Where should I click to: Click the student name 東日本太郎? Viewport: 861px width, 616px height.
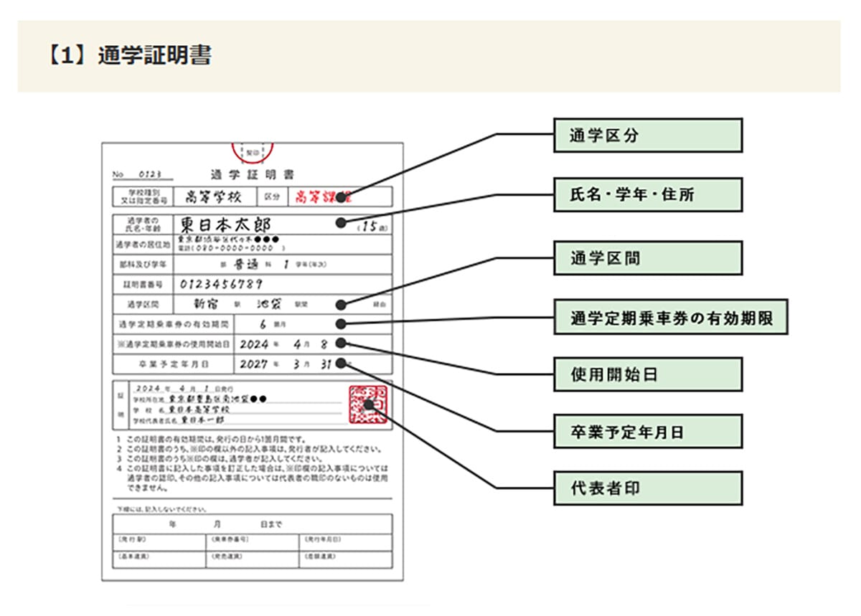[225, 224]
